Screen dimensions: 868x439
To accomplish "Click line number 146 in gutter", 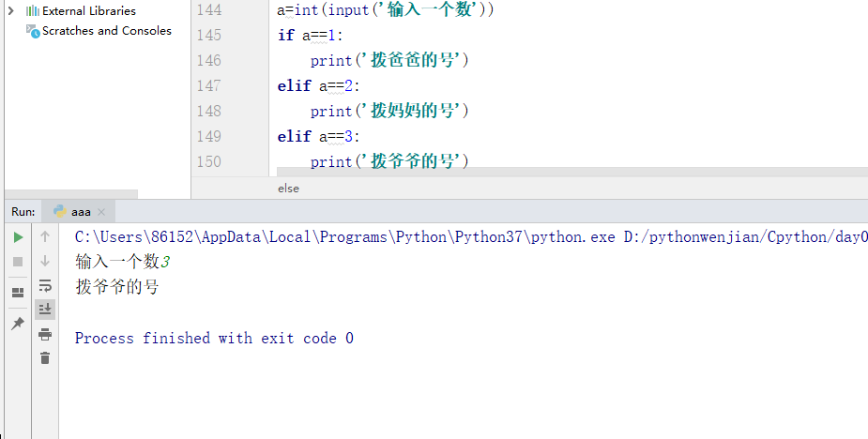I will coord(208,60).
